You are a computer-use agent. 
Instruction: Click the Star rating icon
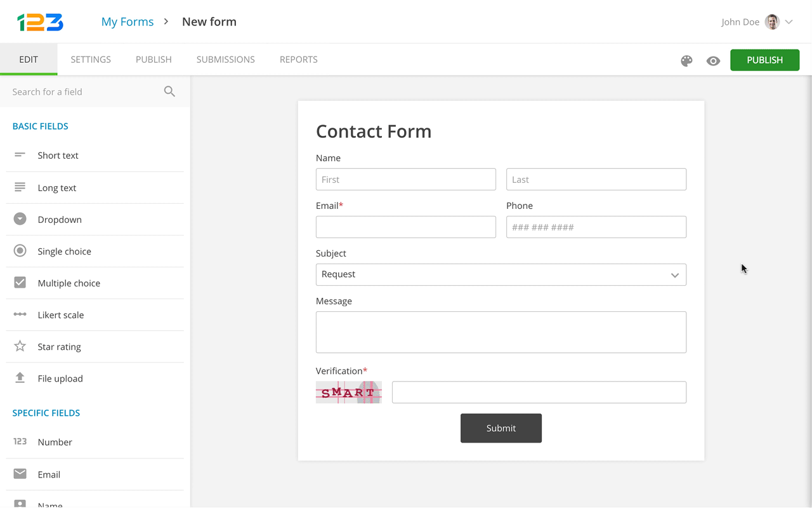[x=20, y=346]
